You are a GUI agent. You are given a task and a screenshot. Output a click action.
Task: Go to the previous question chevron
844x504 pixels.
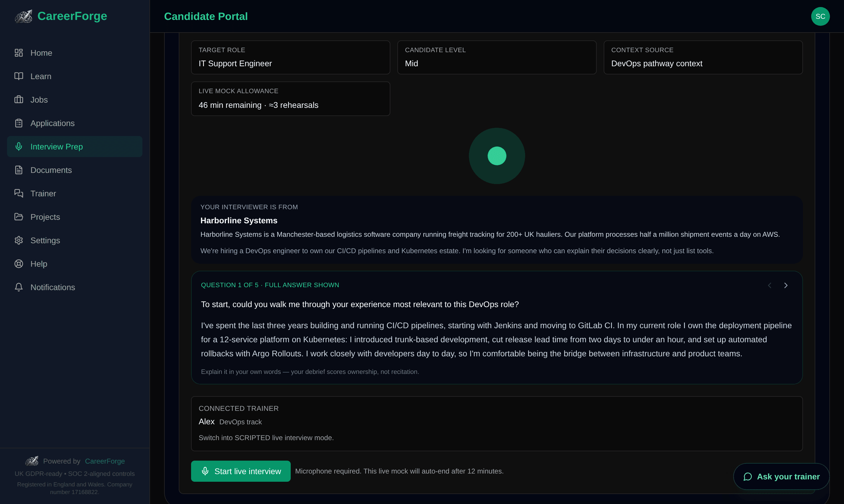pos(770,285)
